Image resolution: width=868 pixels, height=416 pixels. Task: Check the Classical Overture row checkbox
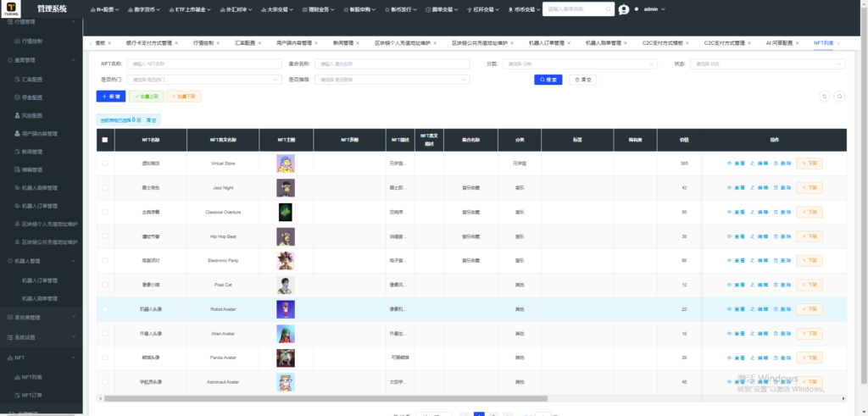(105, 213)
